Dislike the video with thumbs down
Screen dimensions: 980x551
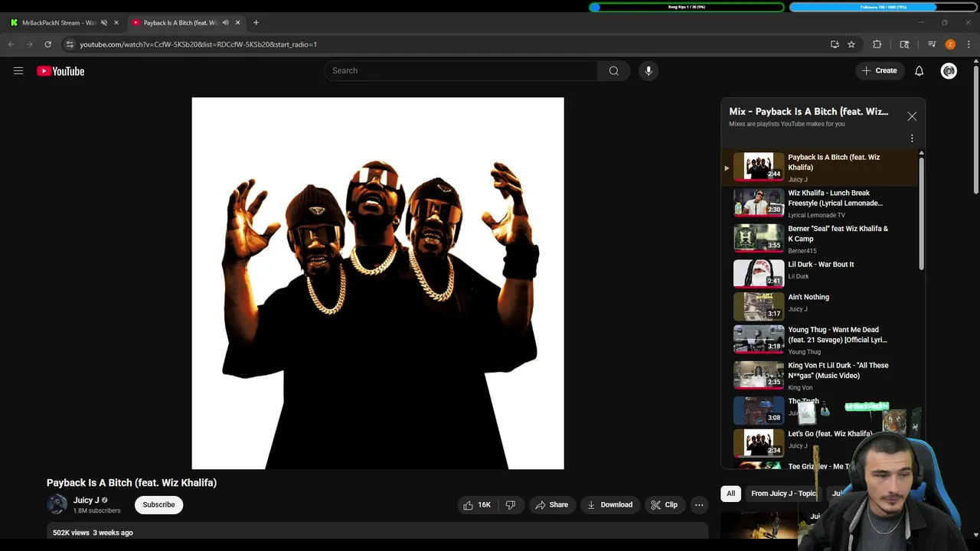pyautogui.click(x=511, y=505)
